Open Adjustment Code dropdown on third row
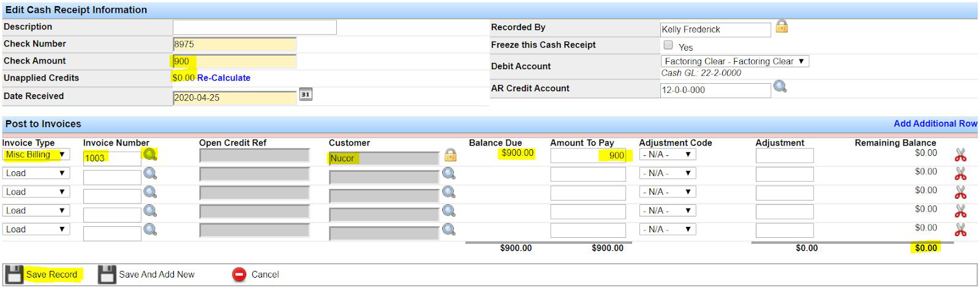 (667, 192)
